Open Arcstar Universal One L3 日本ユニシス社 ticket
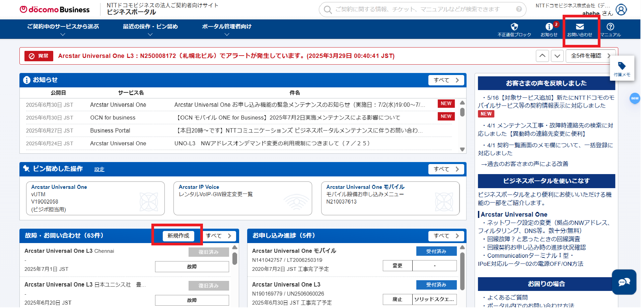The width and height of the screenshot is (644, 308). pyautogui.click(x=85, y=285)
